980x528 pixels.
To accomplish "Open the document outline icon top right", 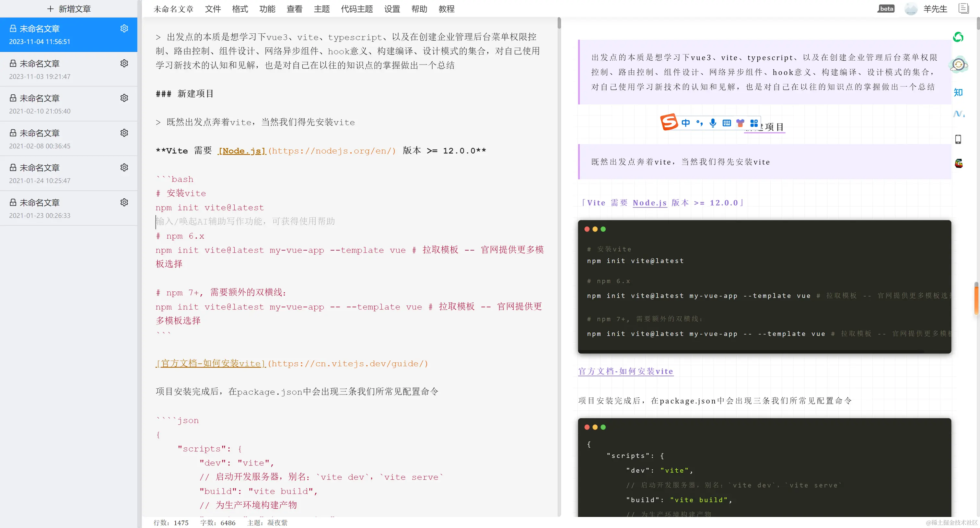I will (963, 8).
